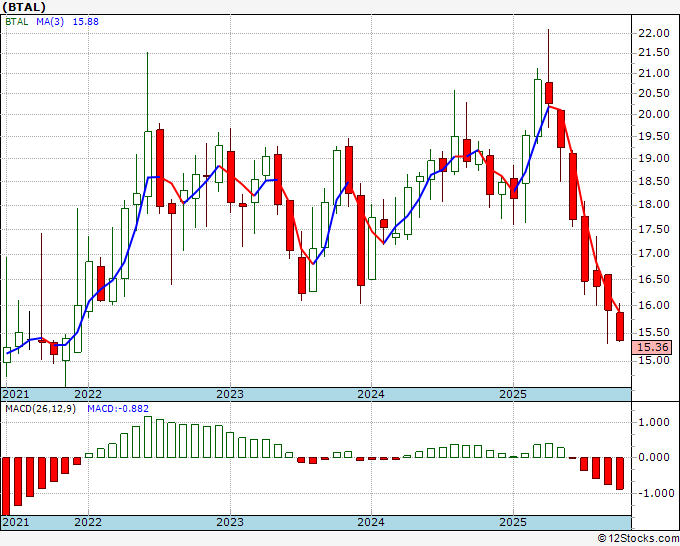Click the 18.50 price axis label
This screenshot has height=546, width=680.
654,181
